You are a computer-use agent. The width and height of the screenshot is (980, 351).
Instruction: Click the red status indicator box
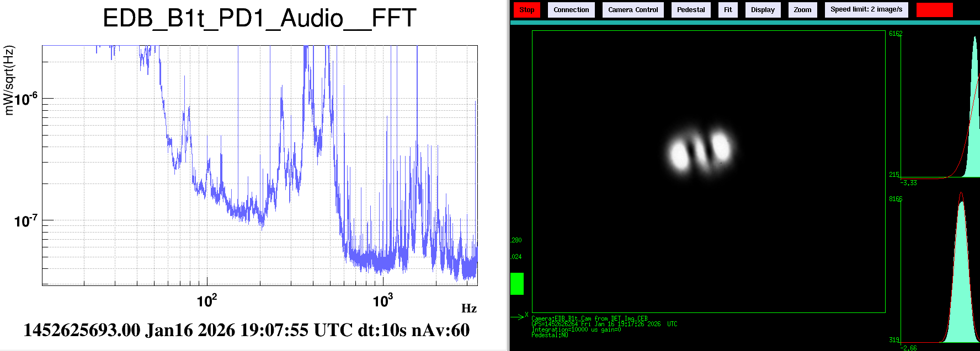click(x=934, y=10)
